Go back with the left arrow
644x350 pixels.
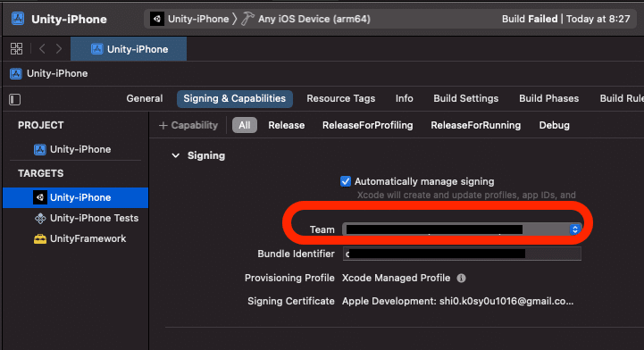tap(42, 49)
